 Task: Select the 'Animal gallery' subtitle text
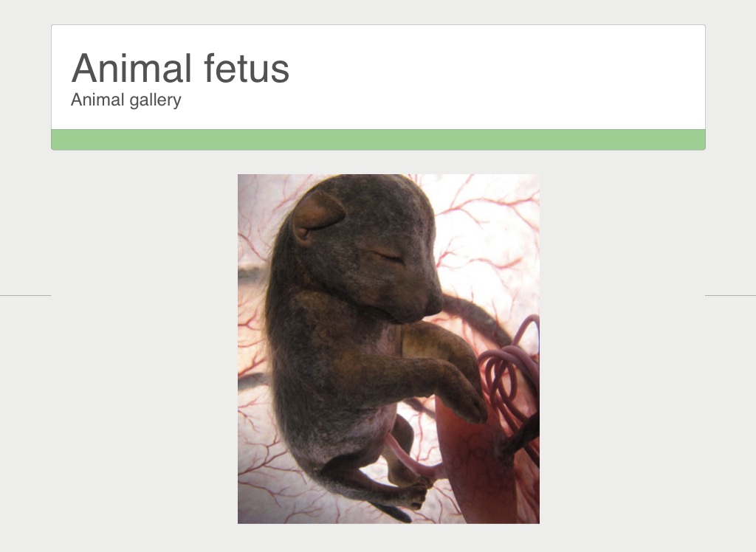coord(126,100)
